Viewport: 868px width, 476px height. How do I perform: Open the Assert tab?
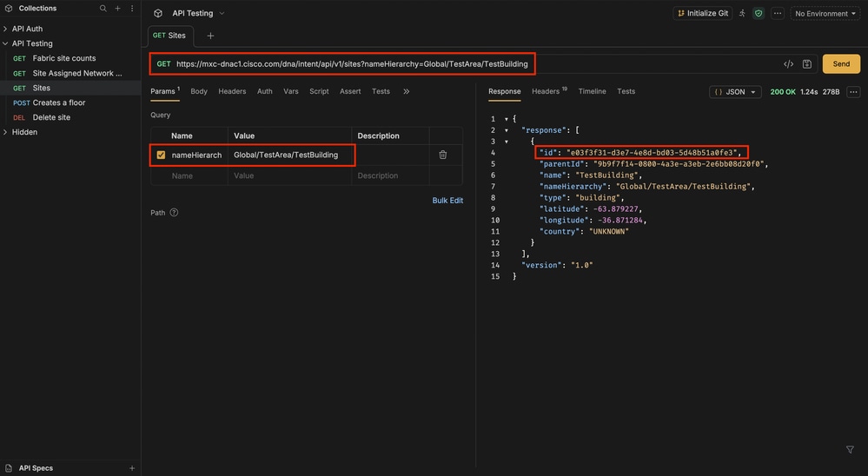tap(350, 91)
